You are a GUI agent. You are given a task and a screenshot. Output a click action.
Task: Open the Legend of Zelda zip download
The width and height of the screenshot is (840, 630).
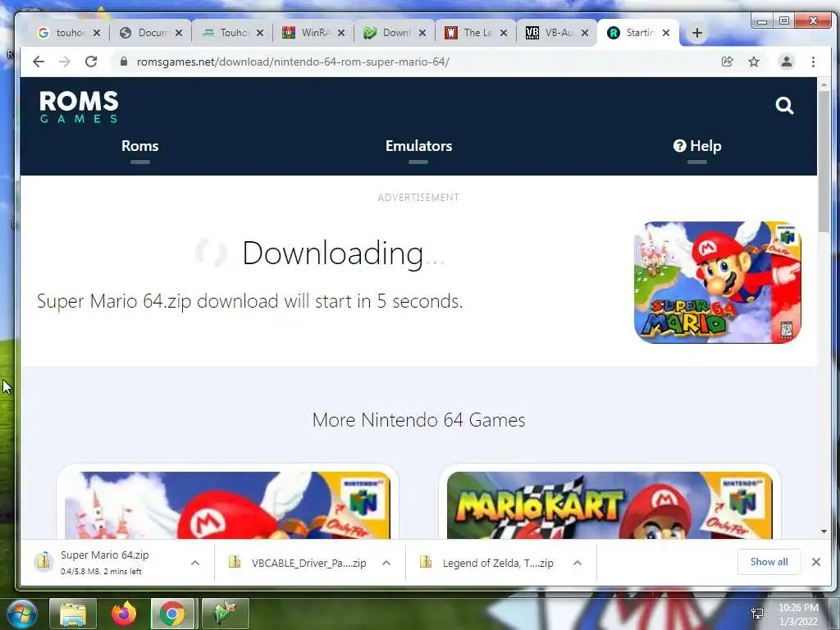click(x=498, y=563)
